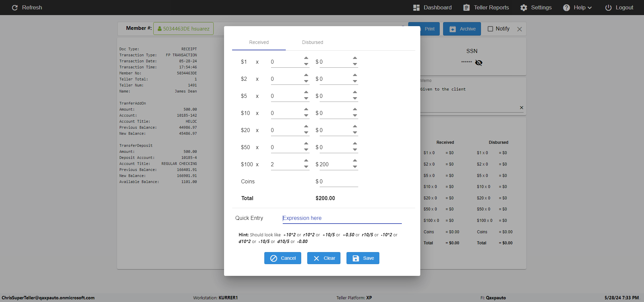Decrease the $50 dollar amount
Viewport: 644px width, 302px height.
click(x=355, y=150)
